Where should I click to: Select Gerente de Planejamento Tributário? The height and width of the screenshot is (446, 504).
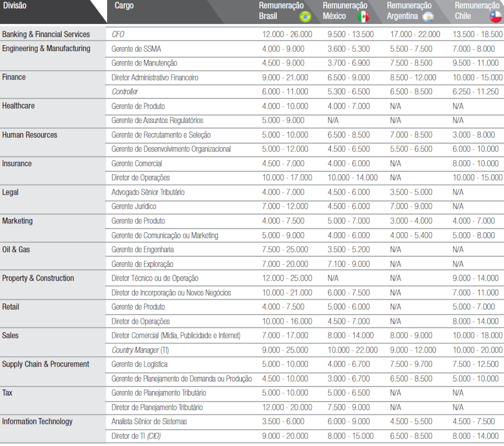[159, 393]
